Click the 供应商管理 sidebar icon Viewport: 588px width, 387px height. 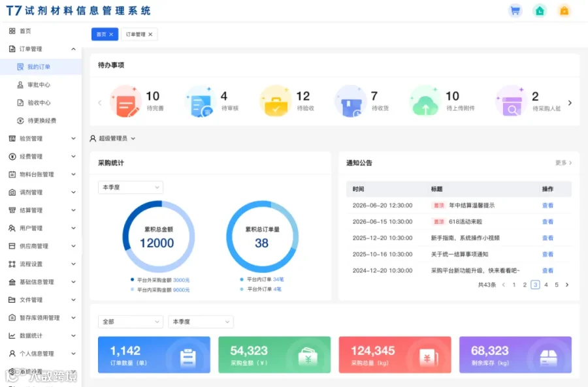coord(12,246)
